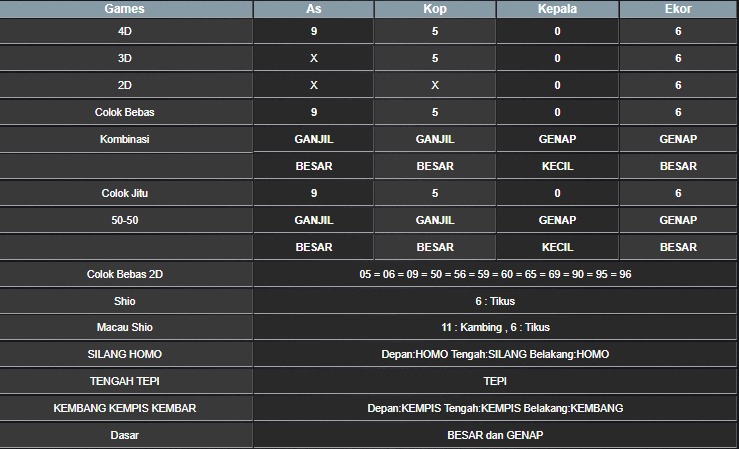Click the Ekor column header
Viewport: 739px width, 449px height.
coord(678,9)
